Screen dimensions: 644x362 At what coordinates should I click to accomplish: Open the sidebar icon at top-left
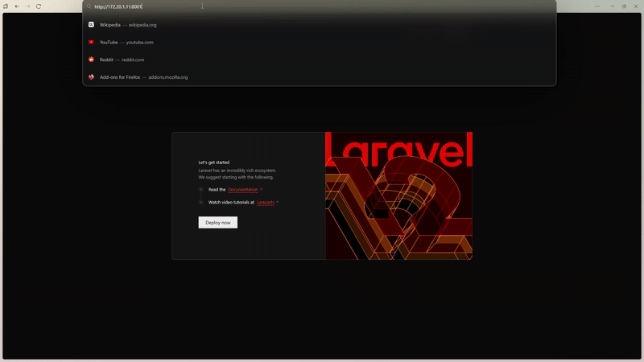tap(6, 6)
